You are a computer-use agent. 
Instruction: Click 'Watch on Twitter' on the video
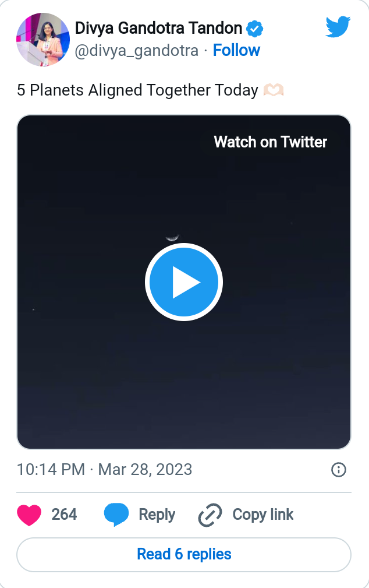coord(271,142)
